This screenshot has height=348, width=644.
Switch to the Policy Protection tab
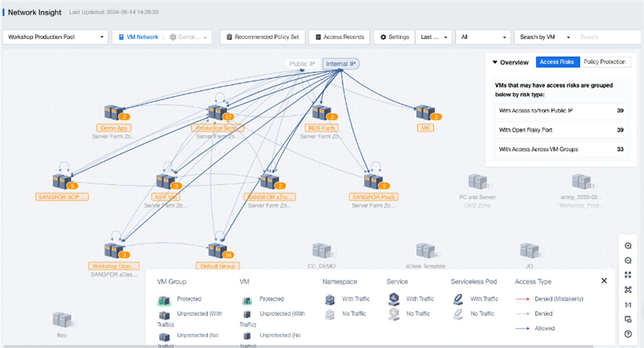coord(605,62)
